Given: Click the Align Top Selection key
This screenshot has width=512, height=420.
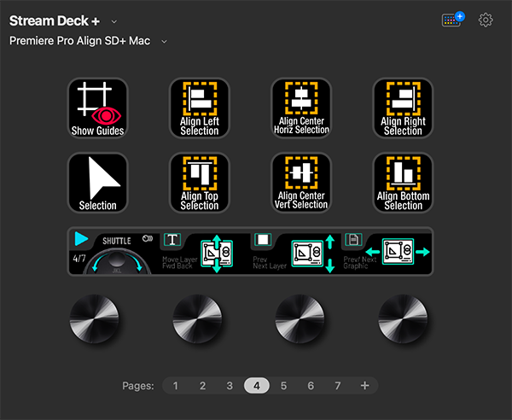Looking at the screenshot, I should click(x=200, y=183).
